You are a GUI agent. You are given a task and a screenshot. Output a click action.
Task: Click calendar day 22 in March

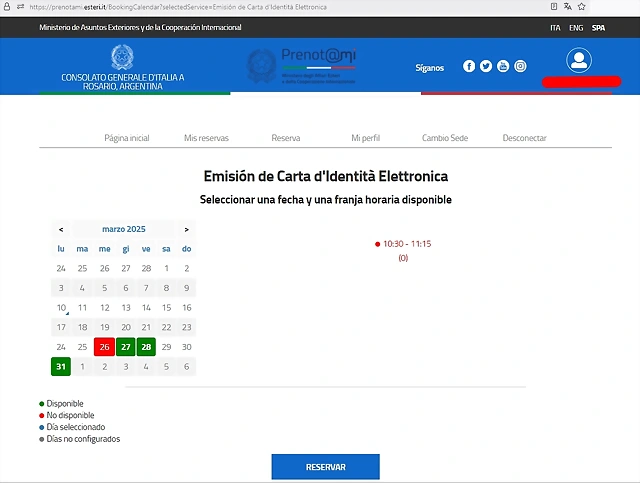(166, 327)
